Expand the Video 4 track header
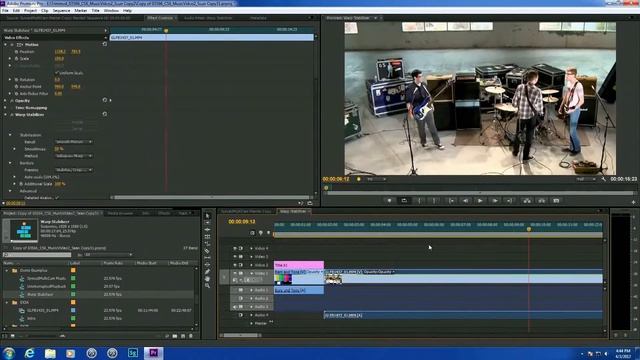This screenshot has height=360, width=640. coord(251,248)
